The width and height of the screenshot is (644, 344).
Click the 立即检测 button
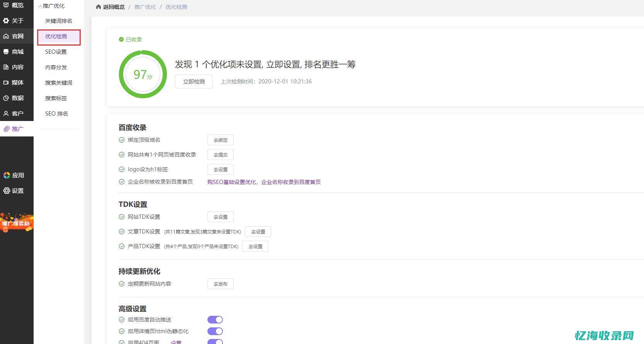[x=194, y=82]
